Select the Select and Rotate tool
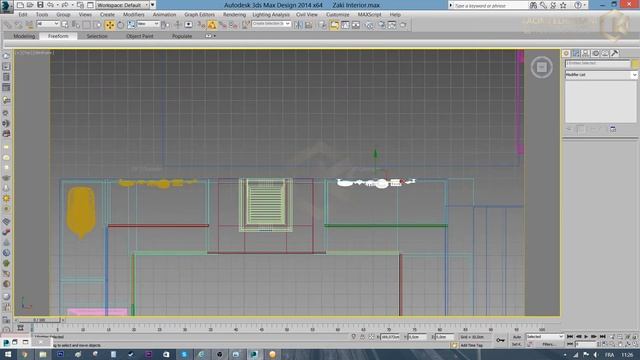The width and height of the screenshot is (640, 360). 120,25
